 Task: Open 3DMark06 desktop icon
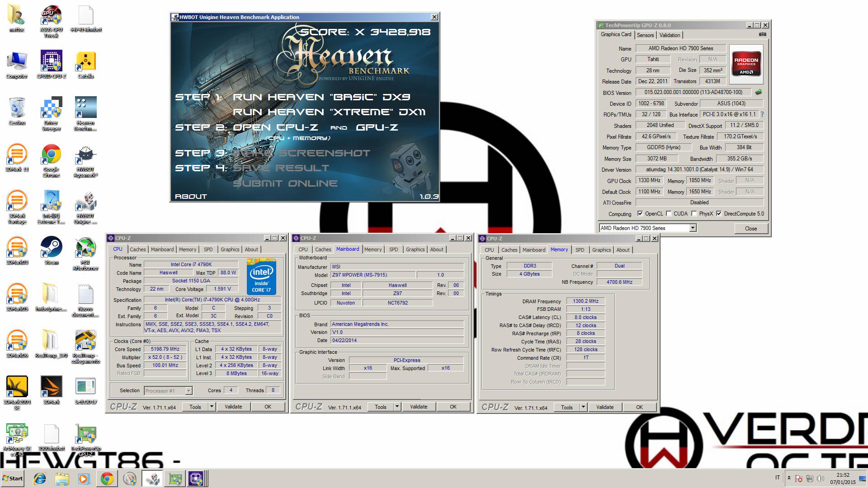pyautogui.click(x=17, y=344)
